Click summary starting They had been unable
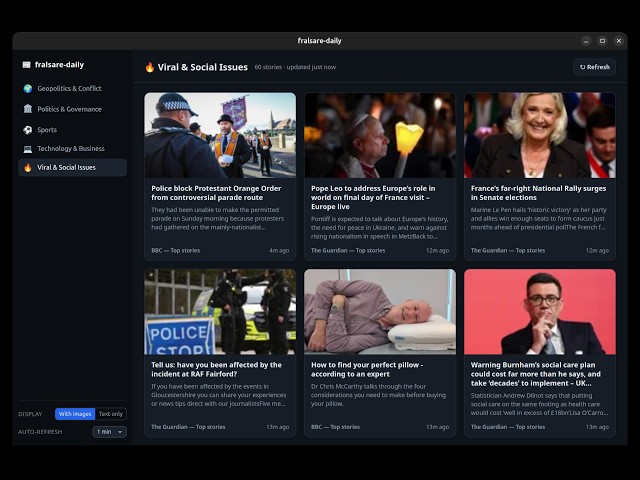 (218, 219)
